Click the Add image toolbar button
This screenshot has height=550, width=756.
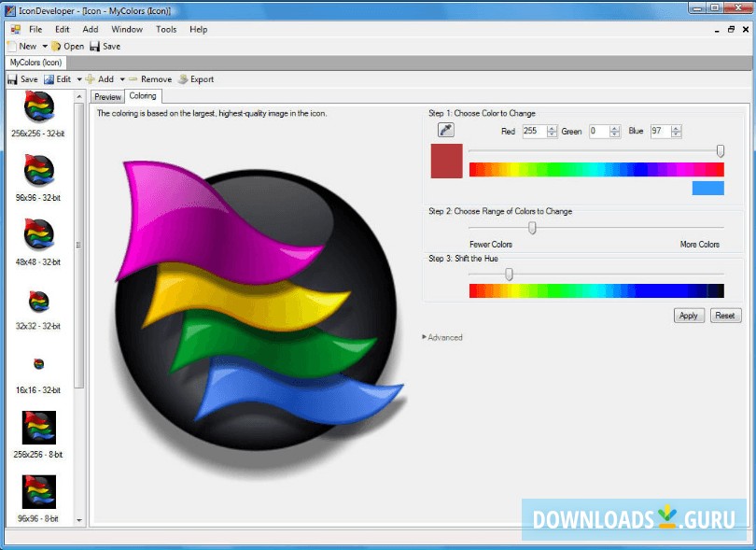(x=99, y=79)
